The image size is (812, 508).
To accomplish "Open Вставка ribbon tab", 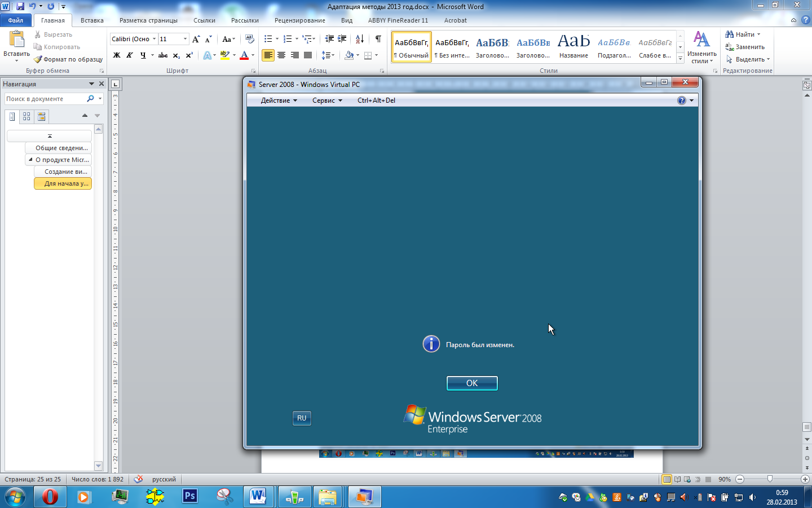I will tap(92, 20).
